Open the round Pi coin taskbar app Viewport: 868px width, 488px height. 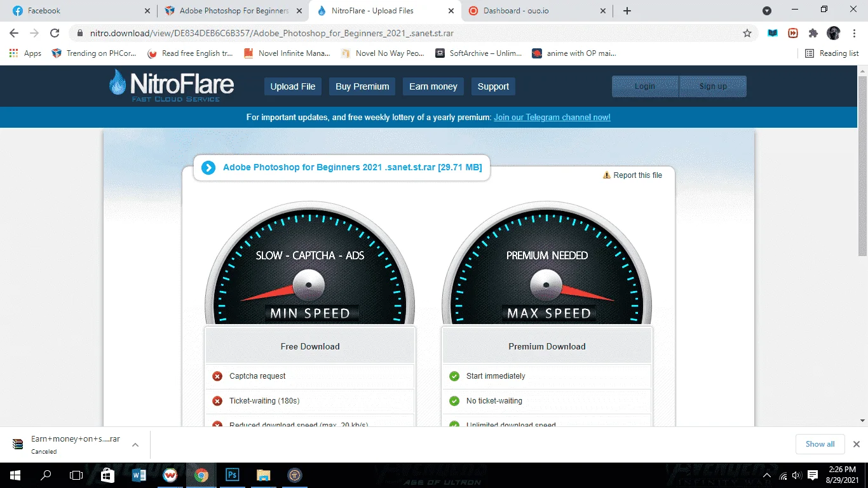(294, 475)
